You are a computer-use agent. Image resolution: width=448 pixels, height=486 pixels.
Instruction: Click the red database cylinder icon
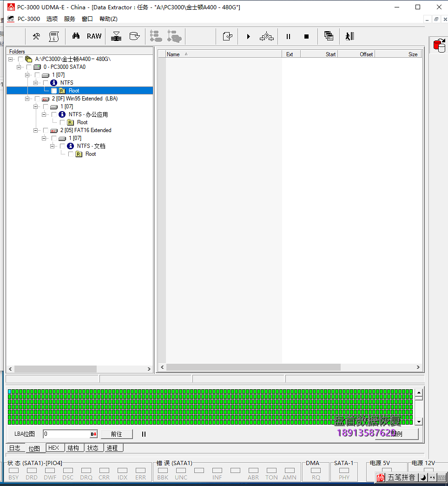point(439,46)
